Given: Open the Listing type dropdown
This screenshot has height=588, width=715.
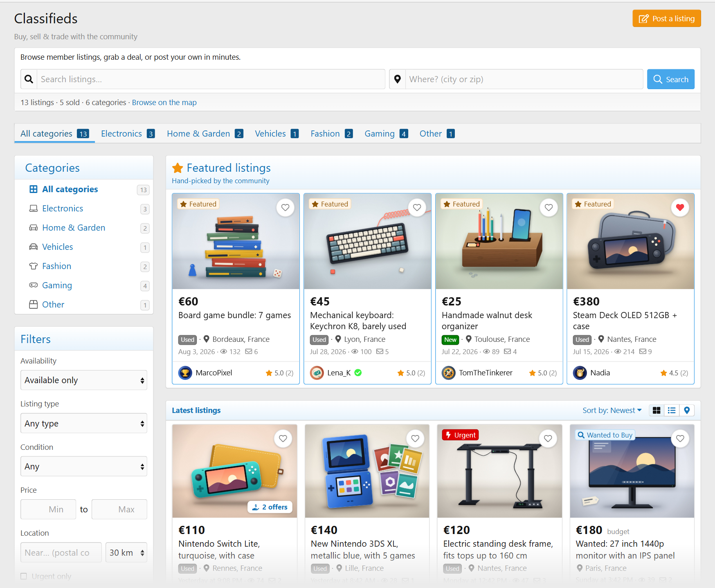Looking at the screenshot, I should 84,423.
